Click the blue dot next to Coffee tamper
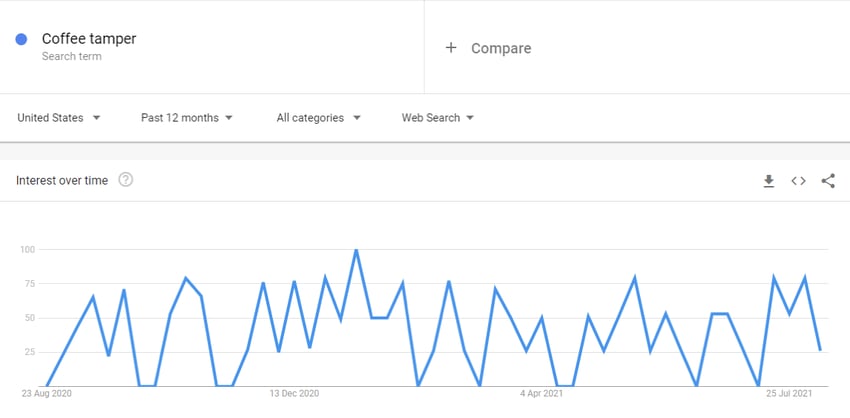The width and height of the screenshot is (850, 418). coord(21,39)
